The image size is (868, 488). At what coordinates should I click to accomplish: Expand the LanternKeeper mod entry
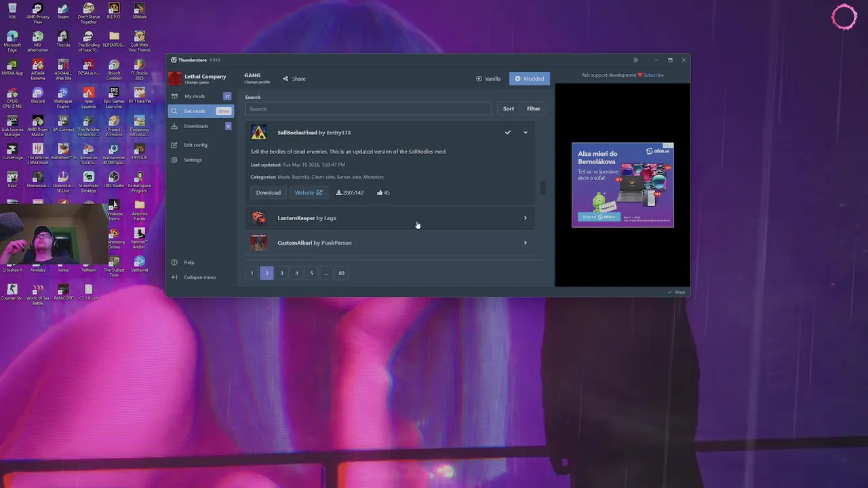526,218
